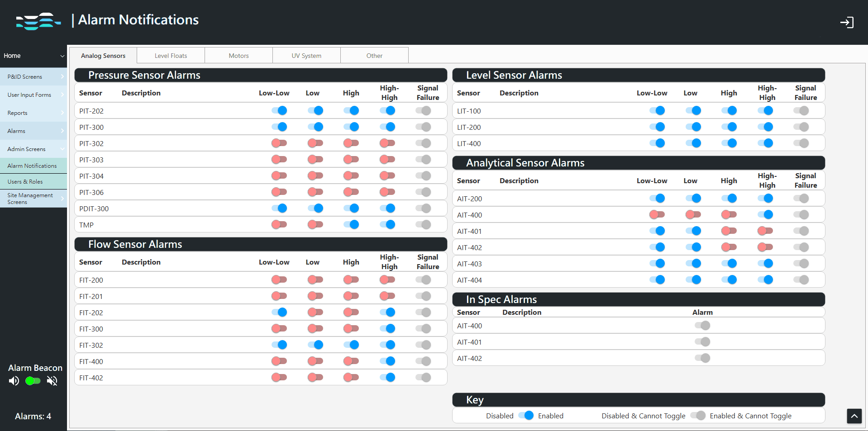
Task: Click the green Alarm Beacon indicator
Action: pyautogui.click(x=32, y=381)
